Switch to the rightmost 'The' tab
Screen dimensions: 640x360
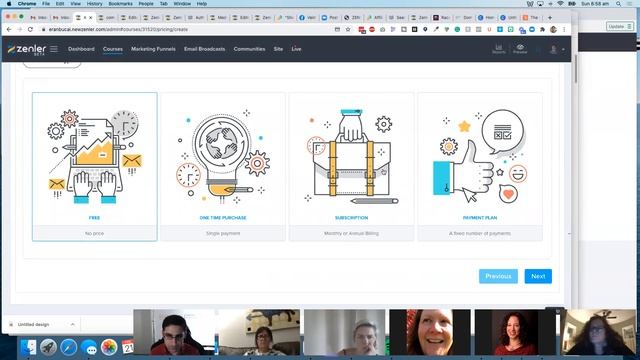point(531,18)
